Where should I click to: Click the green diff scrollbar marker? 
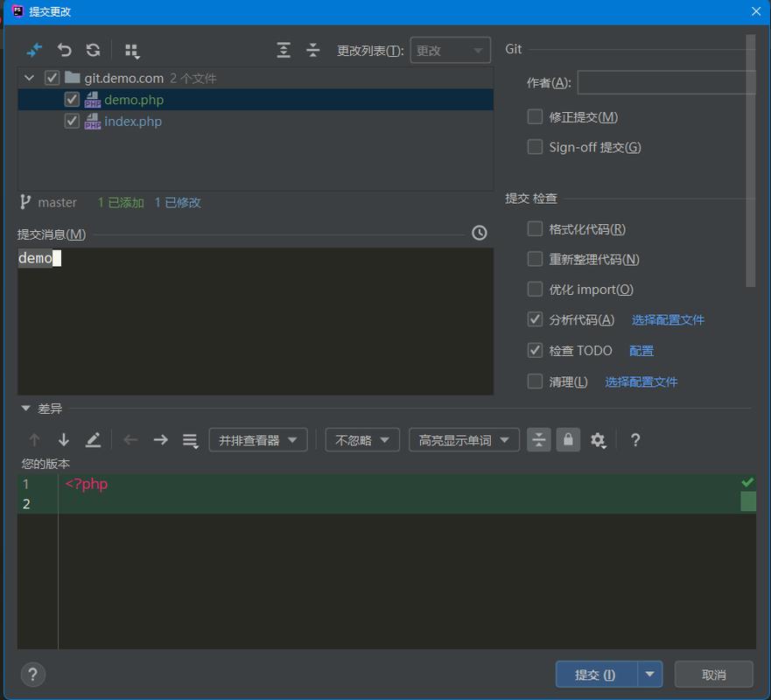click(748, 501)
